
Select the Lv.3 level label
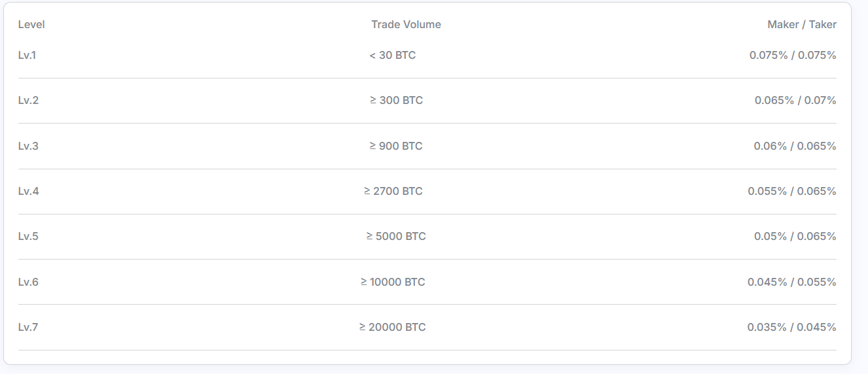click(x=28, y=146)
